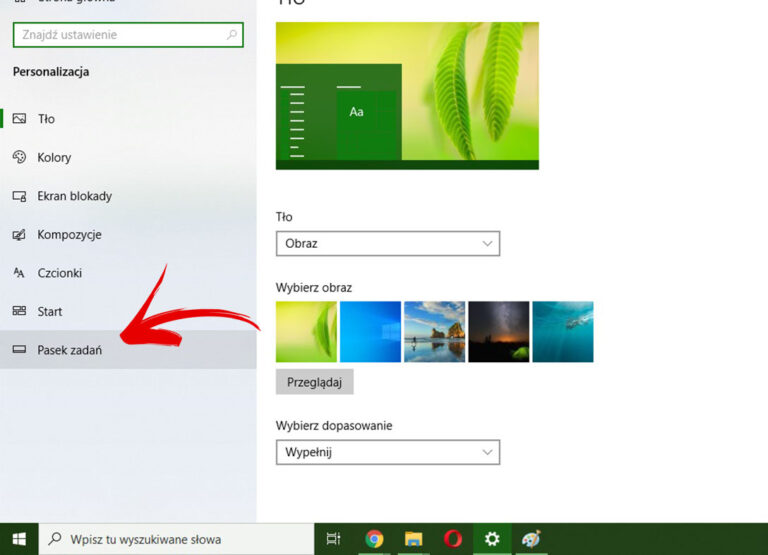This screenshot has width=768, height=555.
Task: Click the Settings gear on the taskbar
Action: coord(492,539)
